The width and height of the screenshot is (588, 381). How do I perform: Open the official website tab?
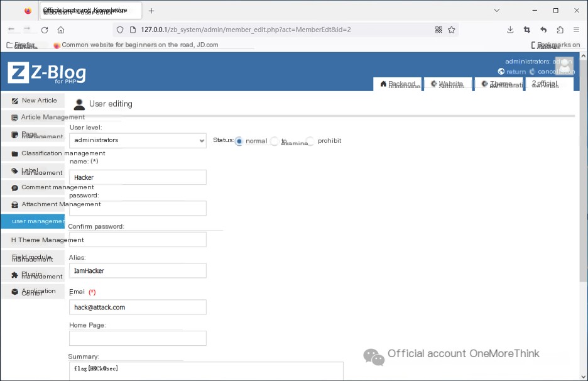550,84
